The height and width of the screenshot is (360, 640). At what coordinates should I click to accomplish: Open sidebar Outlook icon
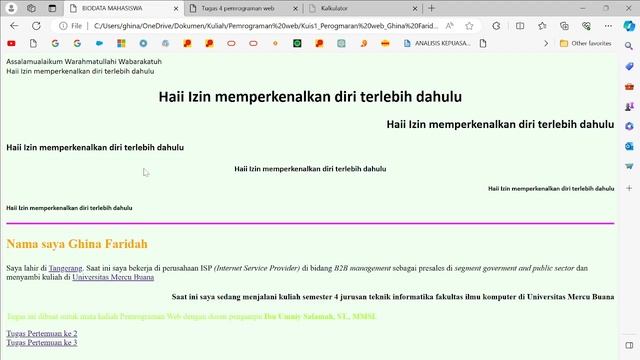[629, 146]
